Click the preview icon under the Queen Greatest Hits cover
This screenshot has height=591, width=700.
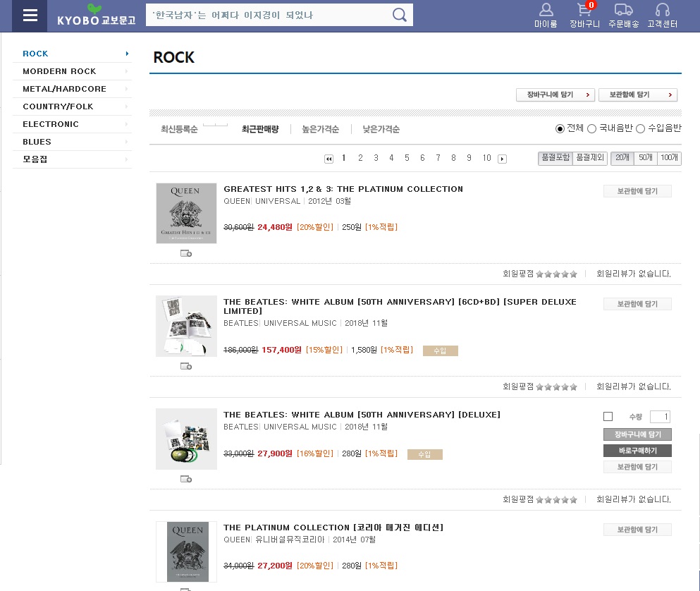pos(186,253)
